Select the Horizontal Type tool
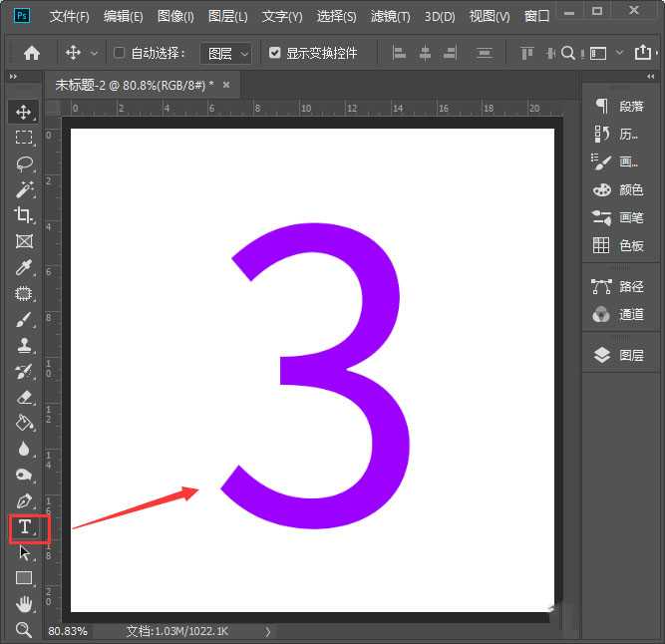The image size is (665, 644). 25,526
